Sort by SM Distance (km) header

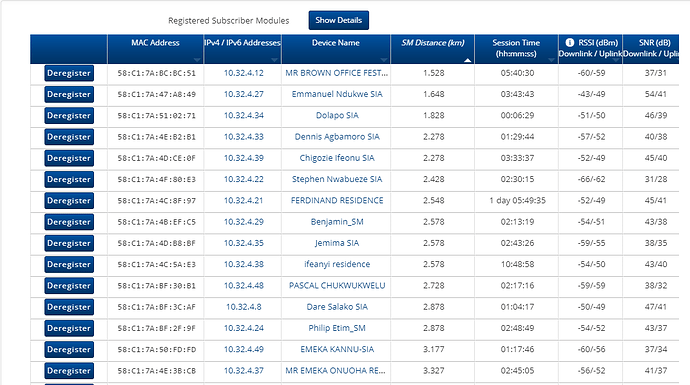433,43
